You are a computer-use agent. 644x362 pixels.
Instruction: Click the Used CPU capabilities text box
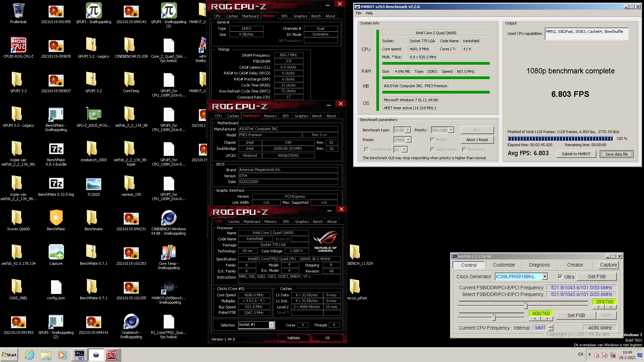586,34
